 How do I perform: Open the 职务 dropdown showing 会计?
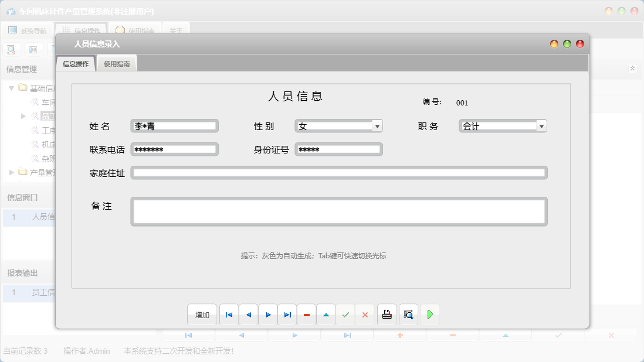tap(541, 125)
